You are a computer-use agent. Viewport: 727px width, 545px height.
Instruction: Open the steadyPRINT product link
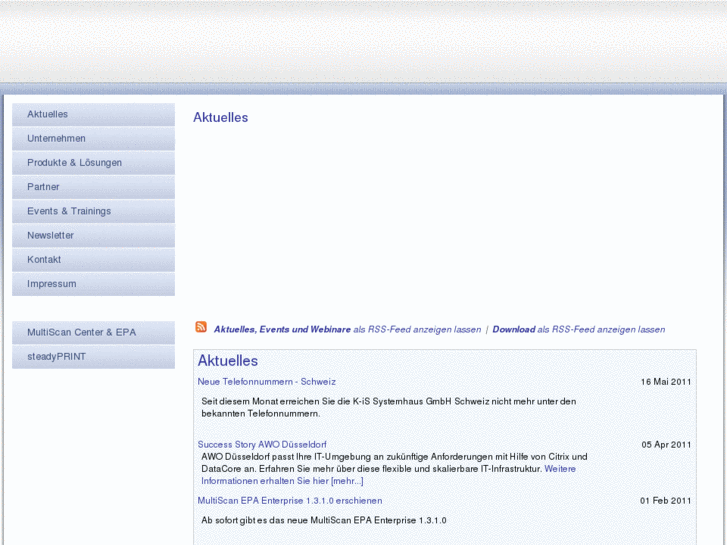[x=93, y=357]
